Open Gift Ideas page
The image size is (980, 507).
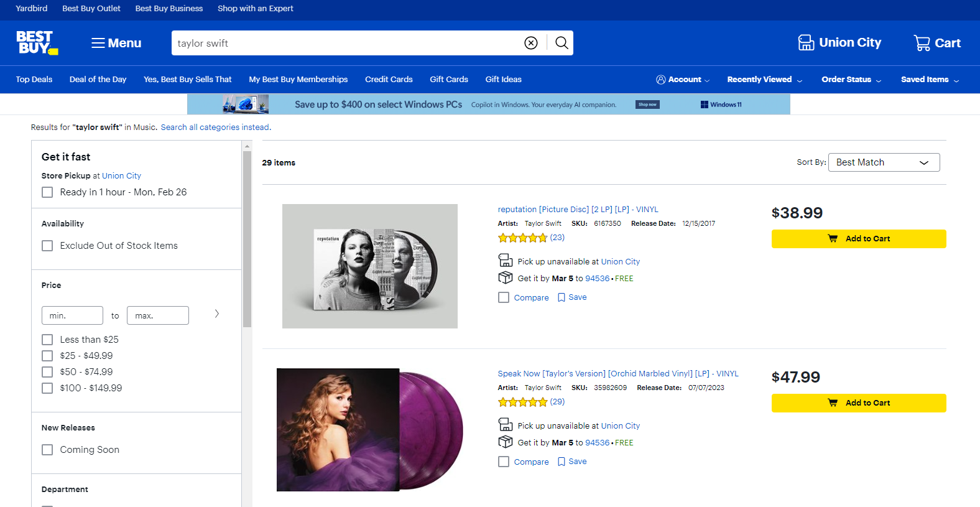504,80
